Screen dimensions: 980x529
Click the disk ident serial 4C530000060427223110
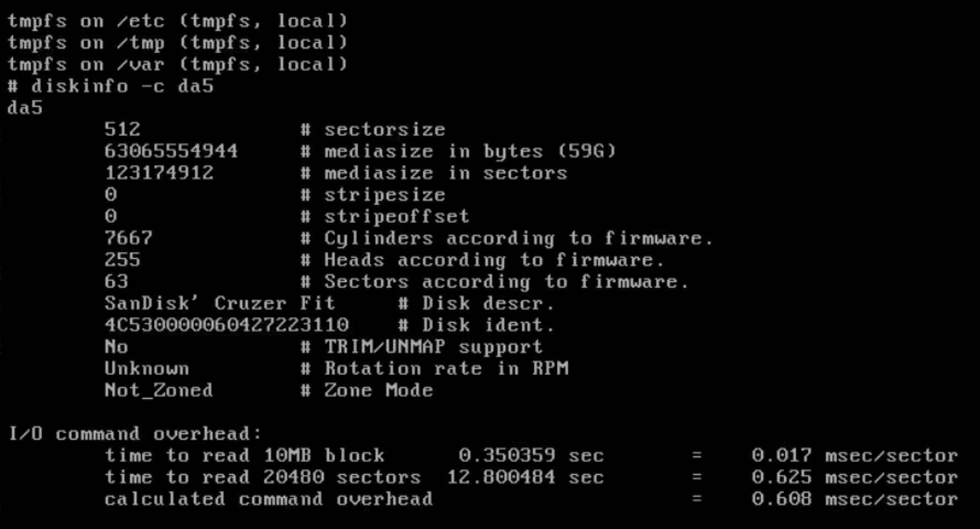click(x=226, y=325)
